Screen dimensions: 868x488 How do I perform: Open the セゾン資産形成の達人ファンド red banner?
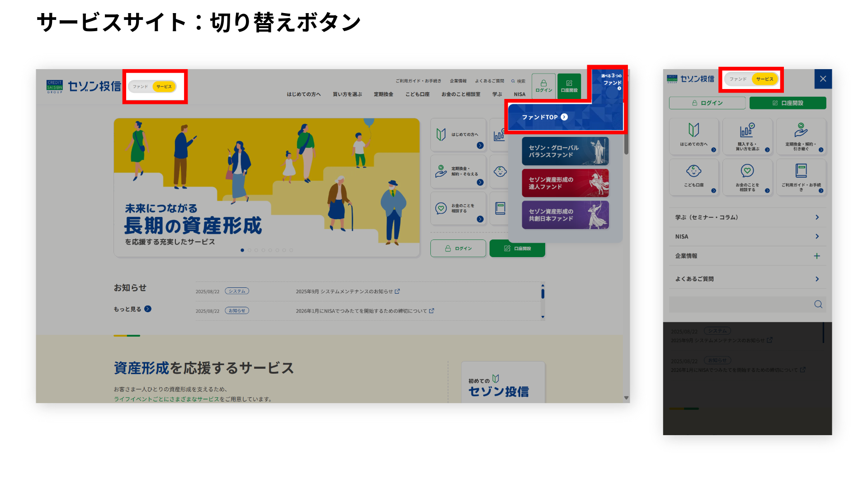tap(565, 183)
